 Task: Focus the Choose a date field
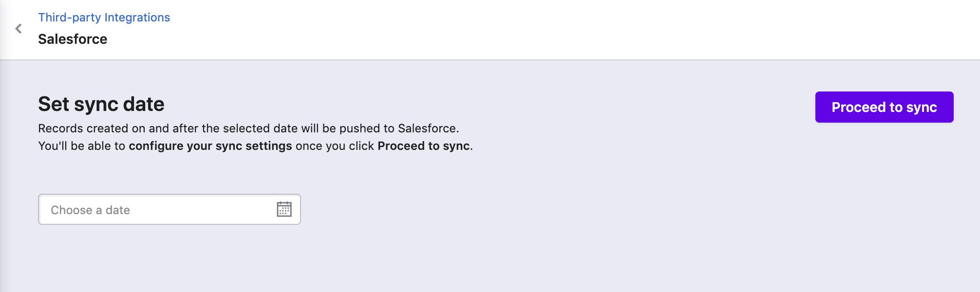(161, 210)
